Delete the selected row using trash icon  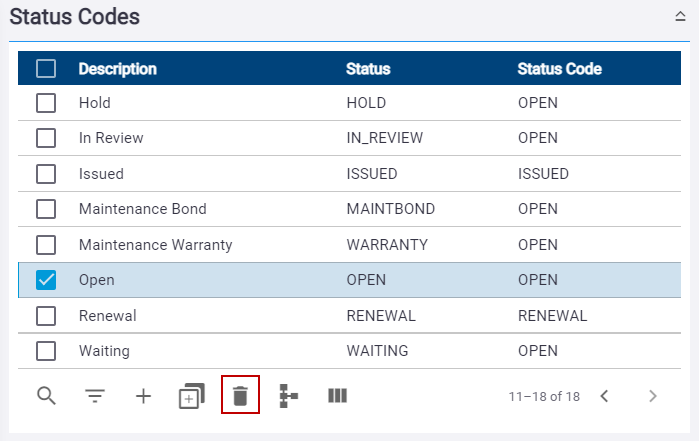[240, 396]
